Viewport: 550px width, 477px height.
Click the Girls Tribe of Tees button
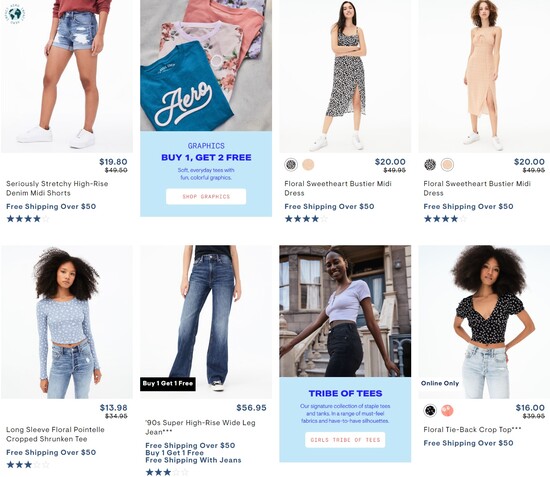point(345,440)
